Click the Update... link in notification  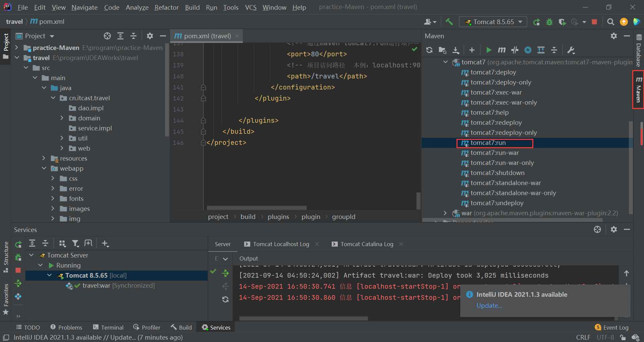point(489,305)
